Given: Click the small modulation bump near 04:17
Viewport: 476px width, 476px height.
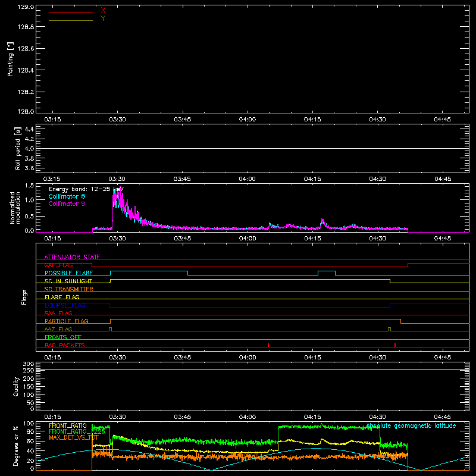Looking at the screenshot, I should [x=322, y=222].
